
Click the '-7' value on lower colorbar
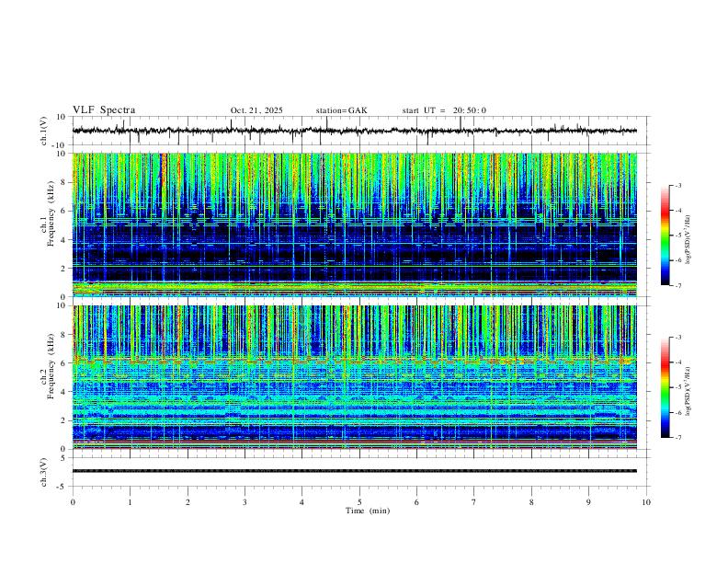coord(677,438)
